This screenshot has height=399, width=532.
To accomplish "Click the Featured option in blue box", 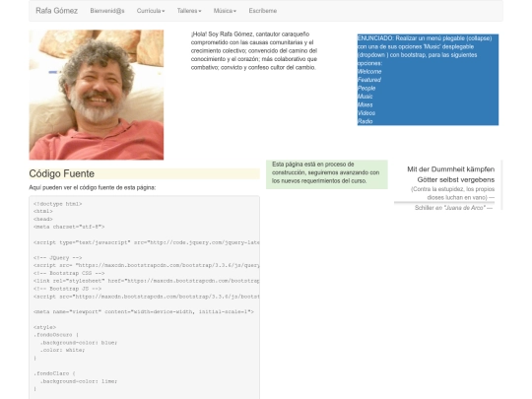I will tap(369, 80).
